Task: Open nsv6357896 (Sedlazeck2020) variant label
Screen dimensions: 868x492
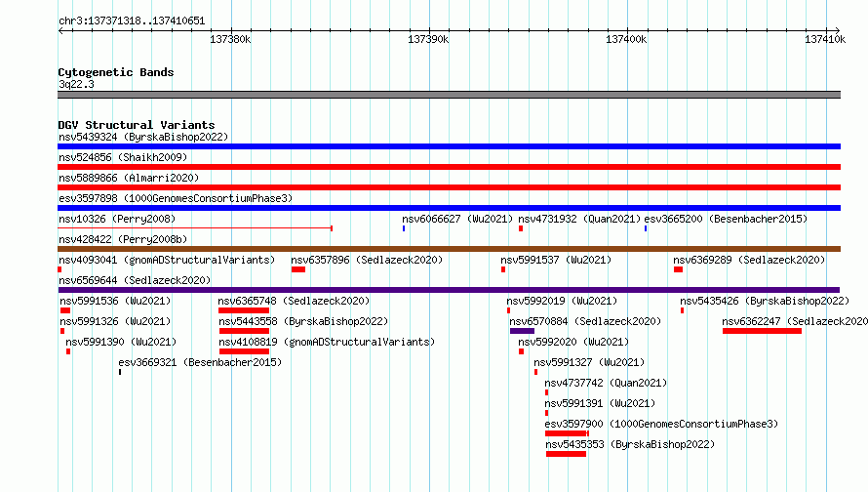Action: 367,260
